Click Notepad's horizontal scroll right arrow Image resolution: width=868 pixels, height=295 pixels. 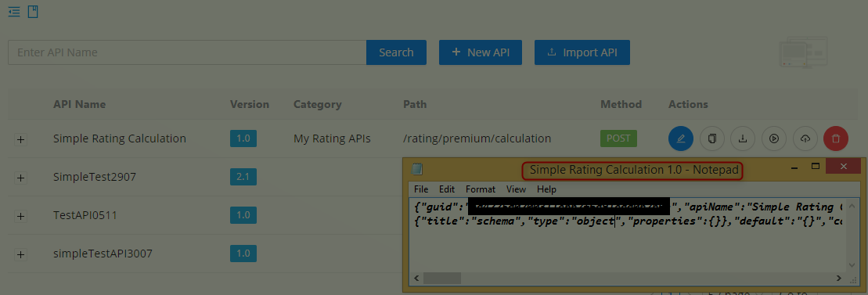click(x=839, y=278)
